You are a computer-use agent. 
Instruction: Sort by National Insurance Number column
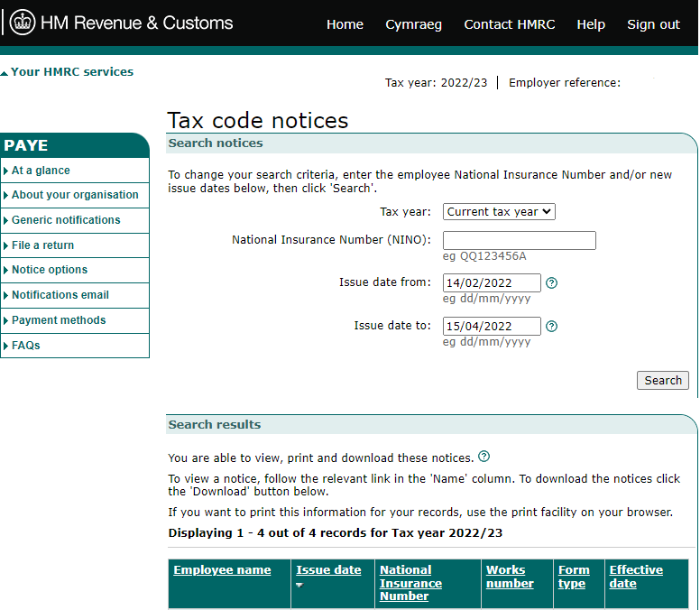[410, 583]
